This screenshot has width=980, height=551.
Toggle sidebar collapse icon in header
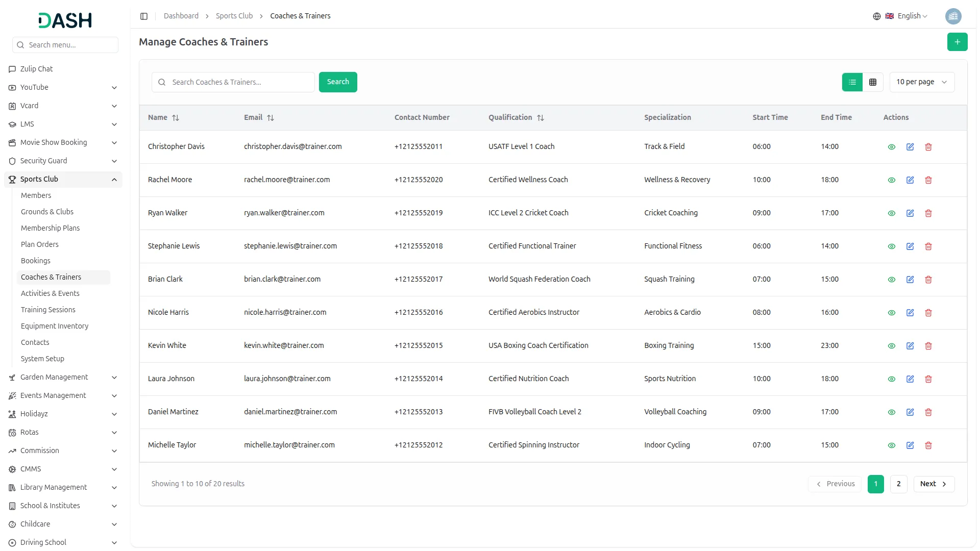144,16
